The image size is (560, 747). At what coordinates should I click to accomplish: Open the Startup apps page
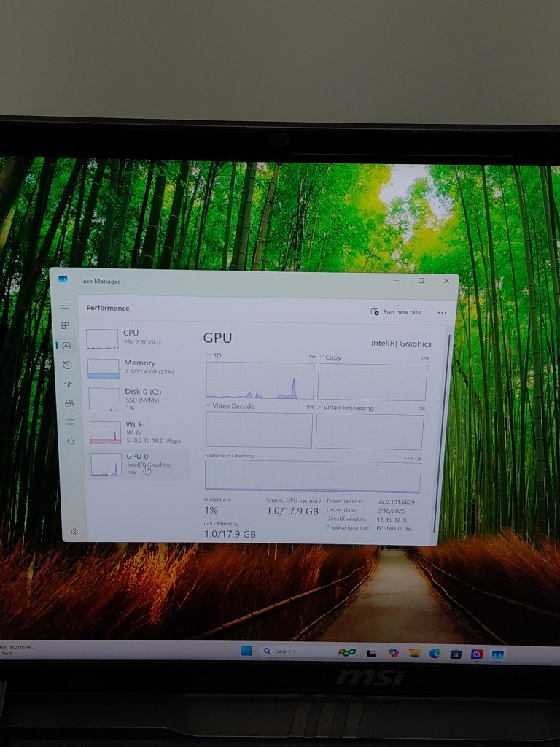(x=69, y=384)
